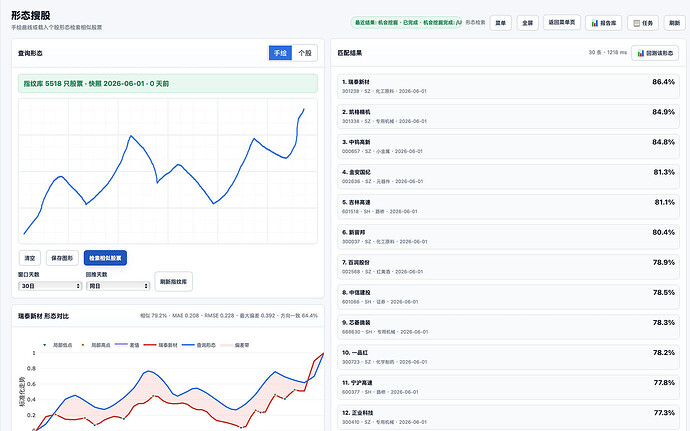Click the green 最近结果 status pill

tap(406, 22)
